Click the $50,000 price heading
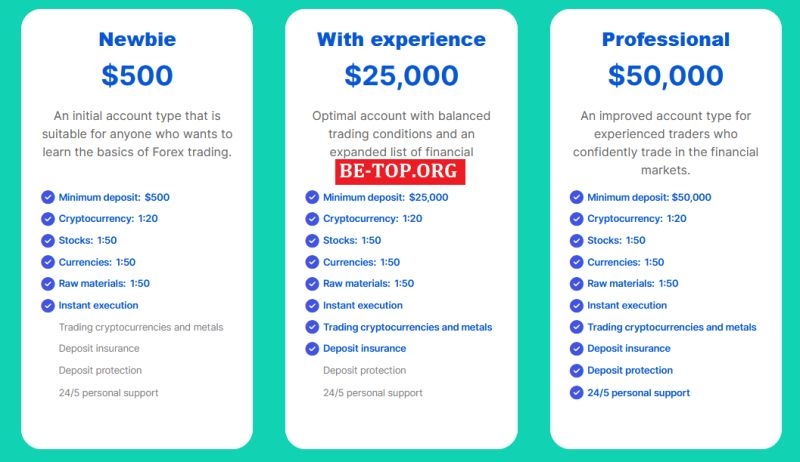Image resolution: width=800 pixels, height=462 pixels. pos(665,75)
